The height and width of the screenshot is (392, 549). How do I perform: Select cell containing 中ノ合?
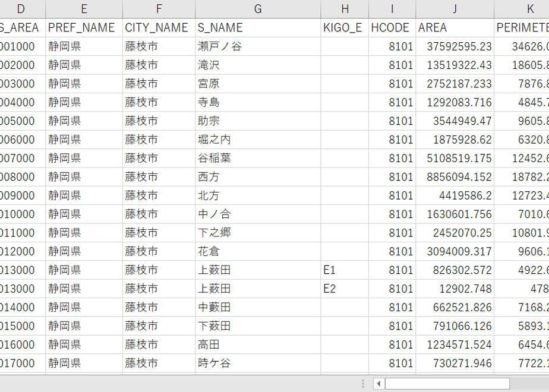coord(258,214)
